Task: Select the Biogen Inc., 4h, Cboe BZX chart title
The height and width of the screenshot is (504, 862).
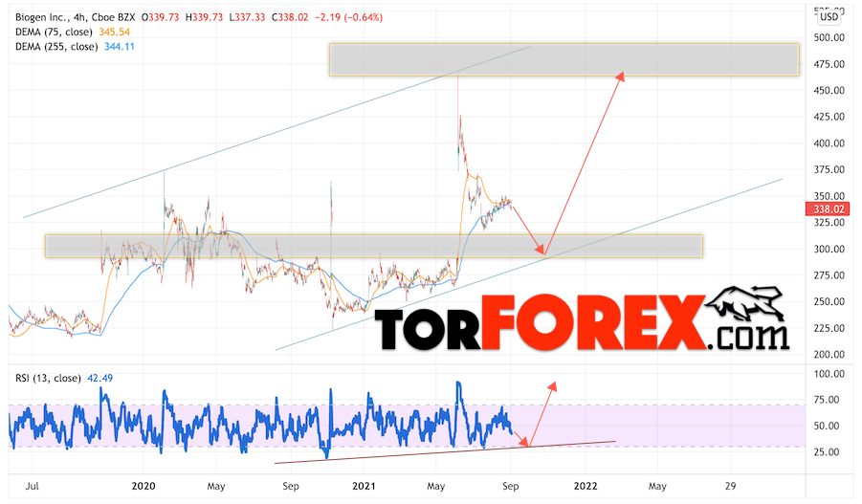Action: coord(76,17)
